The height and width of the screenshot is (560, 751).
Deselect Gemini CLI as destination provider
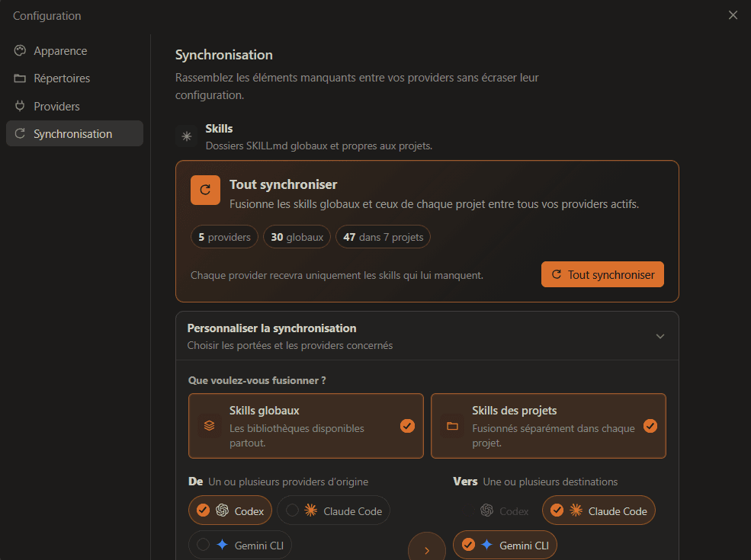coord(505,546)
